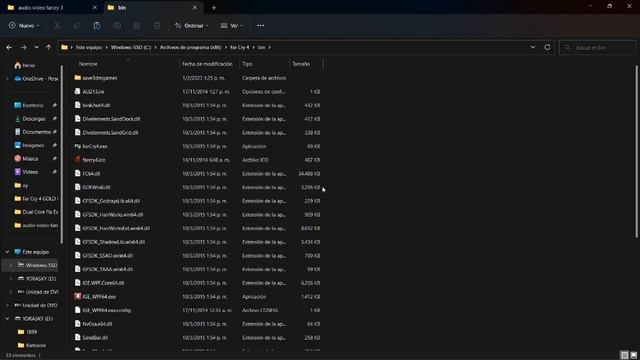Image resolution: width=640 pixels, height=360 pixels.
Task: Click 'Far Cry 4' breadcrumb in address bar
Action: (x=239, y=47)
